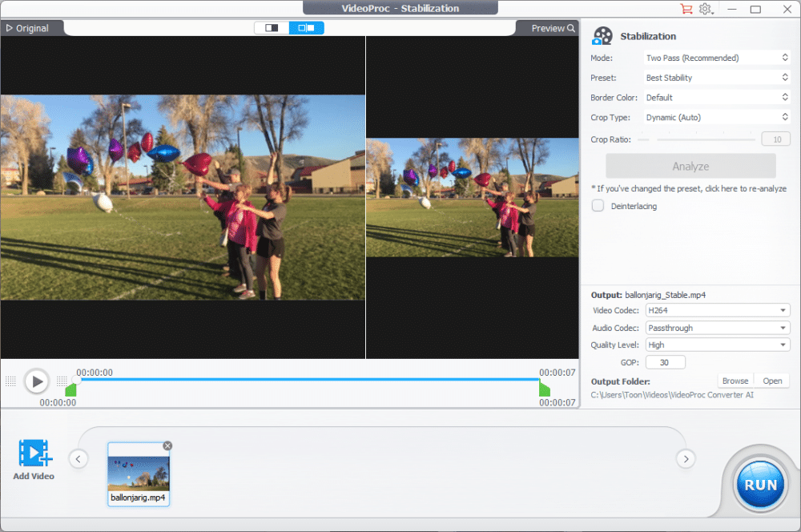
Task: Open the Audio Codec dropdown
Action: (x=718, y=328)
